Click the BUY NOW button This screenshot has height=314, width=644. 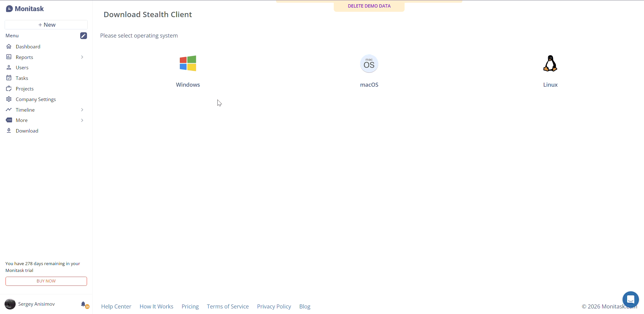(46, 281)
